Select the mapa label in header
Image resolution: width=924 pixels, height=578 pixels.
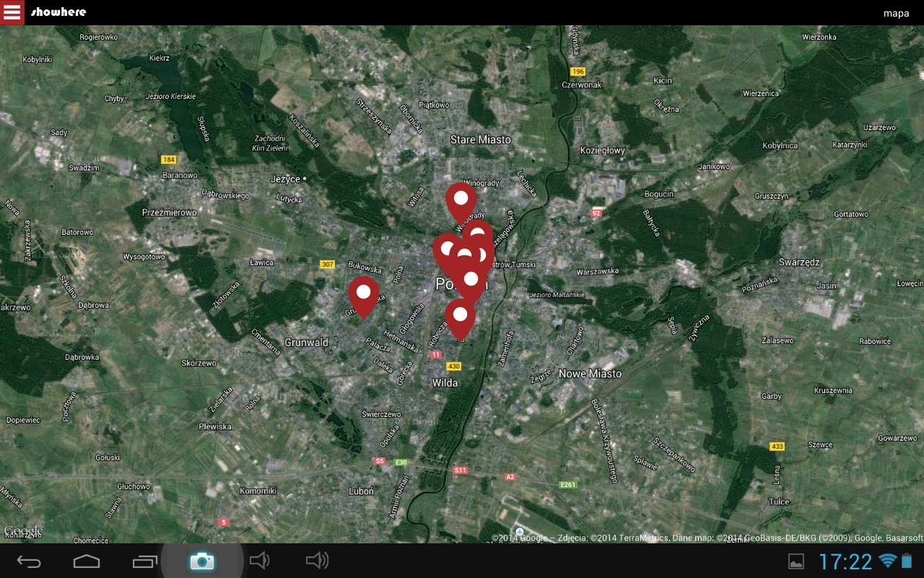tap(896, 13)
